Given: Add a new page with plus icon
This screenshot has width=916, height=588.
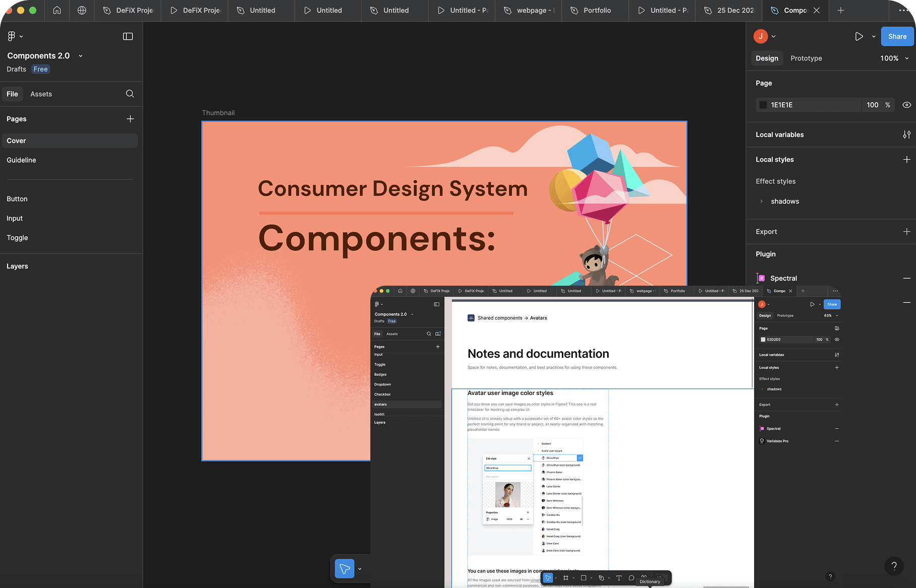Looking at the screenshot, I should point(130,119).
